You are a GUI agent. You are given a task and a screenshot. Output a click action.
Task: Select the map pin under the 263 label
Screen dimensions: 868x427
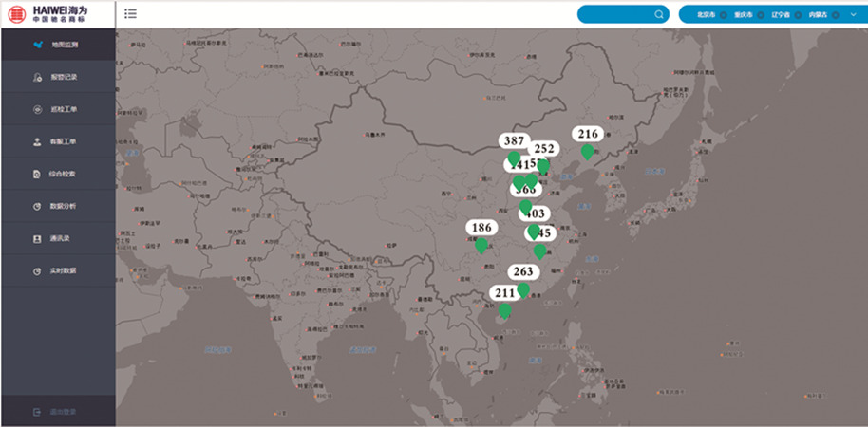tap(523, 289)
